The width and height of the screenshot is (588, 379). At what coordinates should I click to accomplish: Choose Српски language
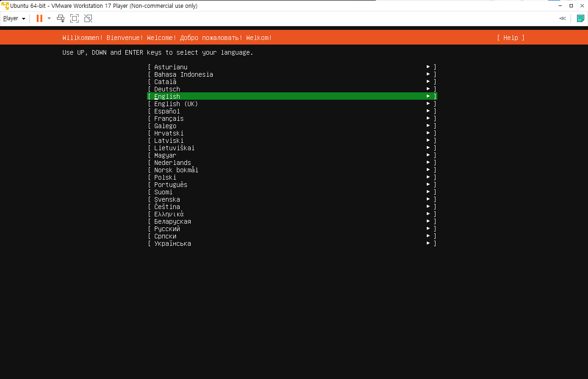point(292,236)
